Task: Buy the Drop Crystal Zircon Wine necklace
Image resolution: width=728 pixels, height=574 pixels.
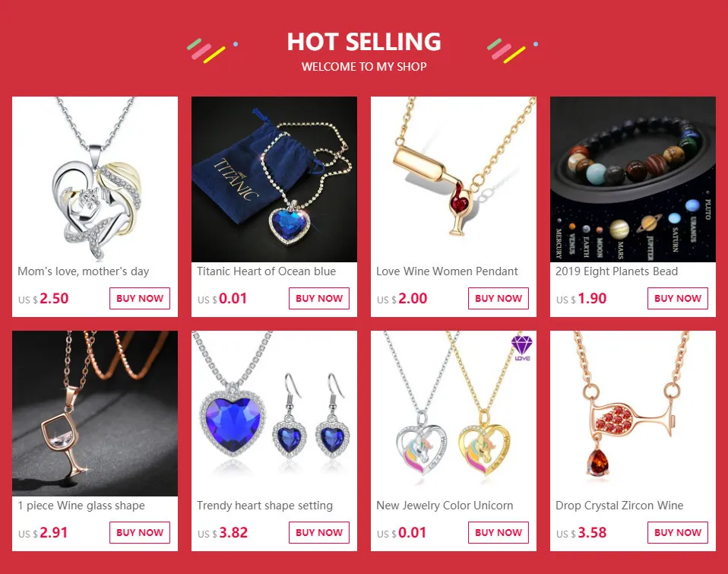Action: coord(677,532)
